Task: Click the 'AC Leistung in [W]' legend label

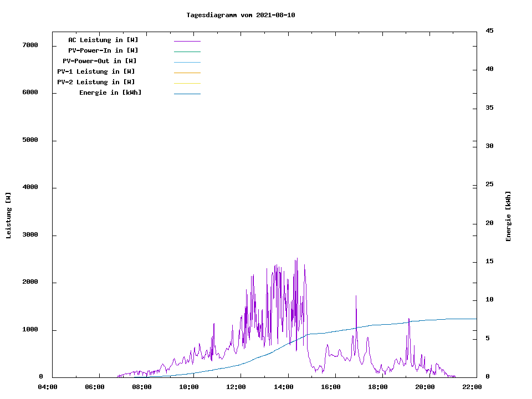Action: coord(103,40)
